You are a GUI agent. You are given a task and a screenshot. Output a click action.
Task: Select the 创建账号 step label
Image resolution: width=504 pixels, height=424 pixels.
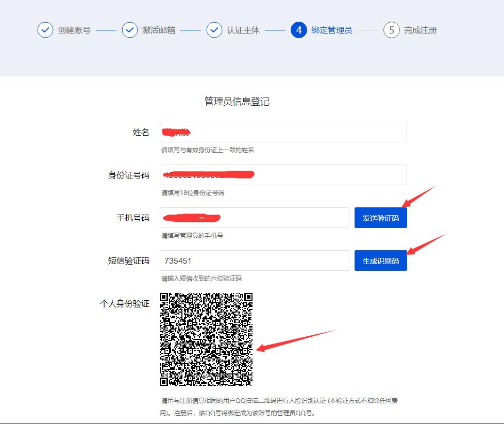coord(74,30)
